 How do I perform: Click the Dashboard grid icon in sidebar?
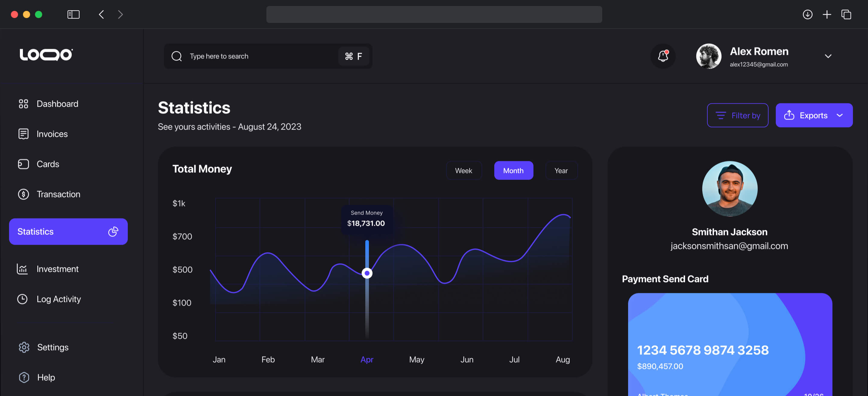[x=23, y=104]
